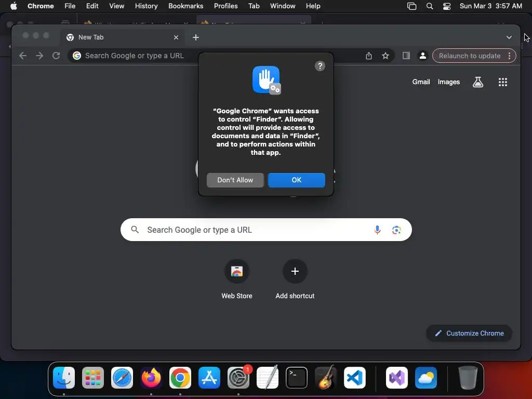The image size is (532, 399).
Task: Go back with the left arrow button
Action: coord(23,56)
